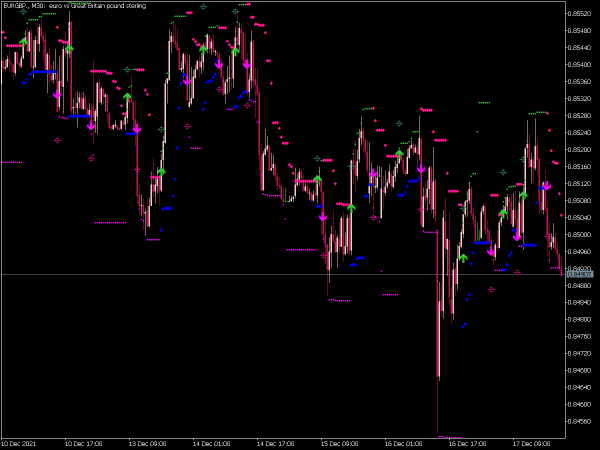Click the 17 Dec 09:00 time label

pos(531,443)
